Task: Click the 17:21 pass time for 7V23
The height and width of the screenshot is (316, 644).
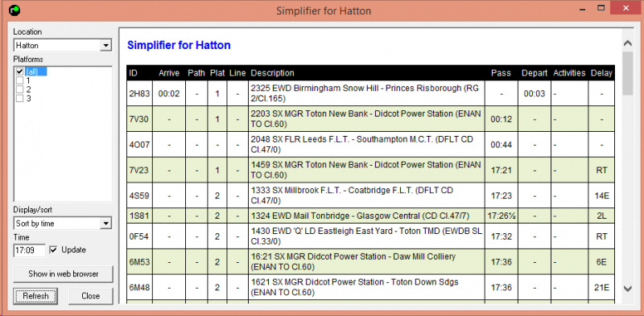Action: [502, 170]
